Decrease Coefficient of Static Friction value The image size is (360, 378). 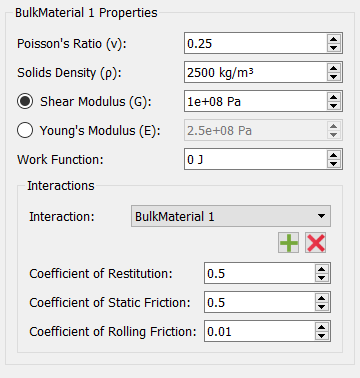[x=321, y=307]
